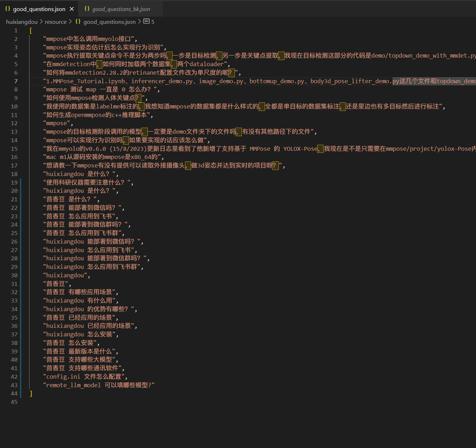The width and height of the screenshot is (476, 448).
Task: Click line about retinanet配置文件改为单尺度
Action: 142,73
